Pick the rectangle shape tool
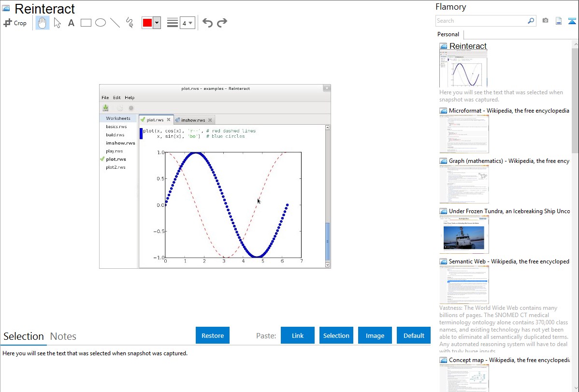The height and width of the screenshot is (392, 579). click(x=86, y=23)
